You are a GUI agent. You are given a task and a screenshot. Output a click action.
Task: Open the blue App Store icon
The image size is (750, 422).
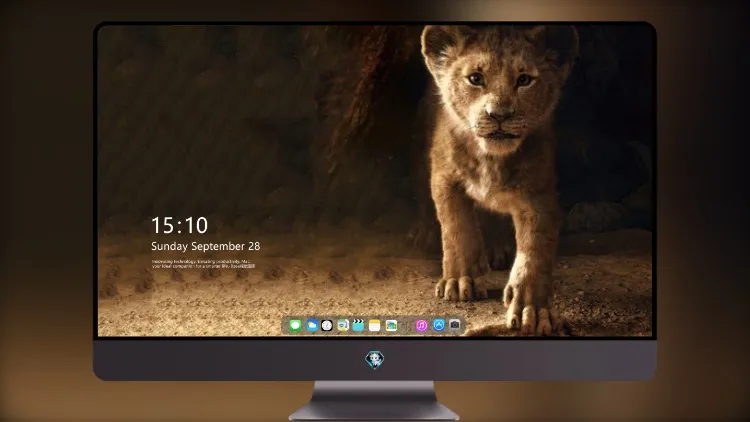tap(439, 325)
